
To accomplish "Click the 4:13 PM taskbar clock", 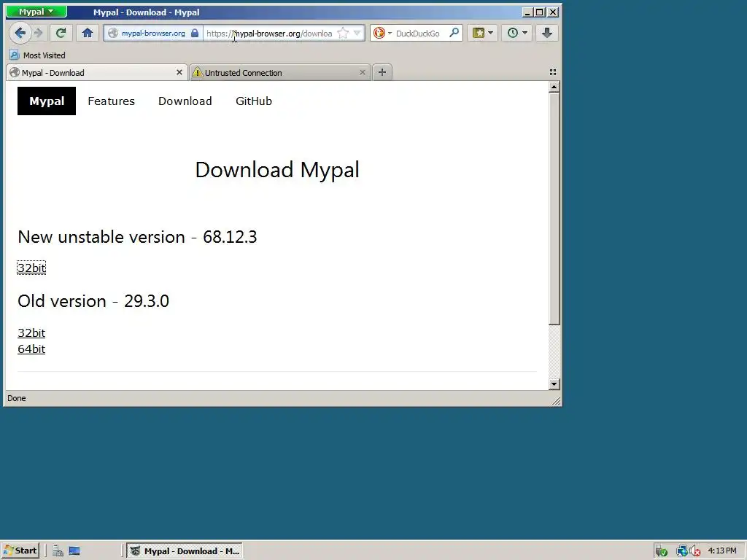I will (722, 551).
